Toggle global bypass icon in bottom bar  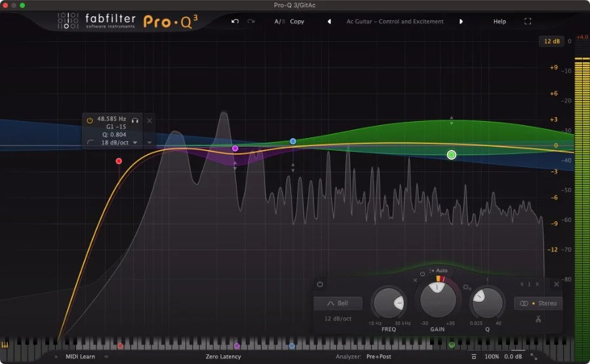tap(474, 357)
